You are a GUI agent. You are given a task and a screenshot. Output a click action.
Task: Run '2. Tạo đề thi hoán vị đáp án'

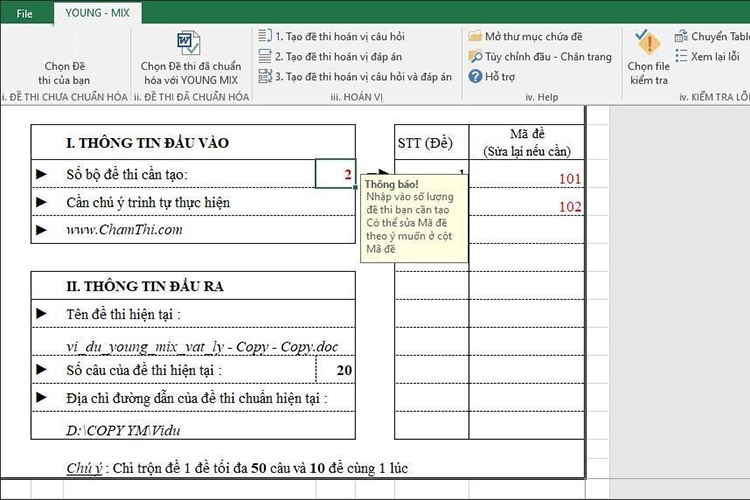(x=339, y=56)
